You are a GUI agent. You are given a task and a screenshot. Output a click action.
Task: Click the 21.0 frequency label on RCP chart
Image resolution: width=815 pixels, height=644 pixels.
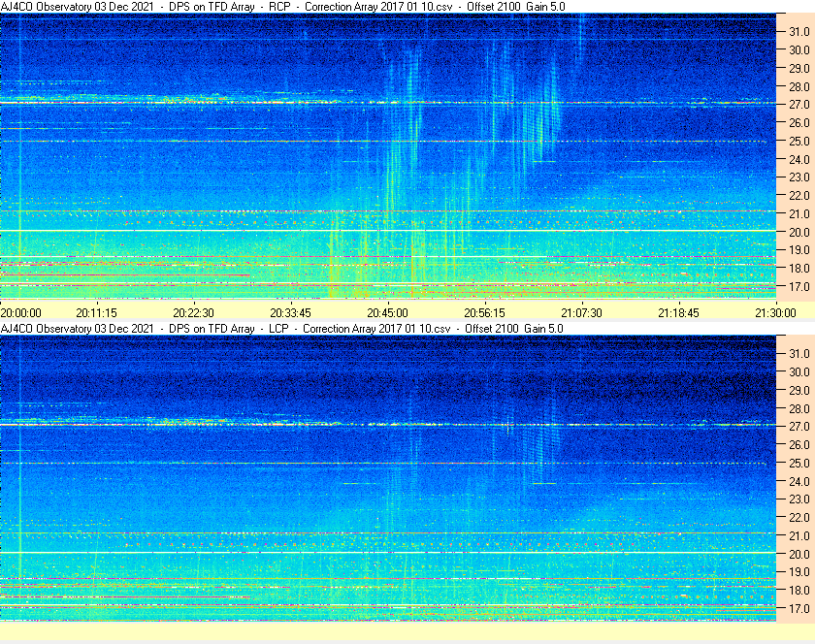coord(799,213)
